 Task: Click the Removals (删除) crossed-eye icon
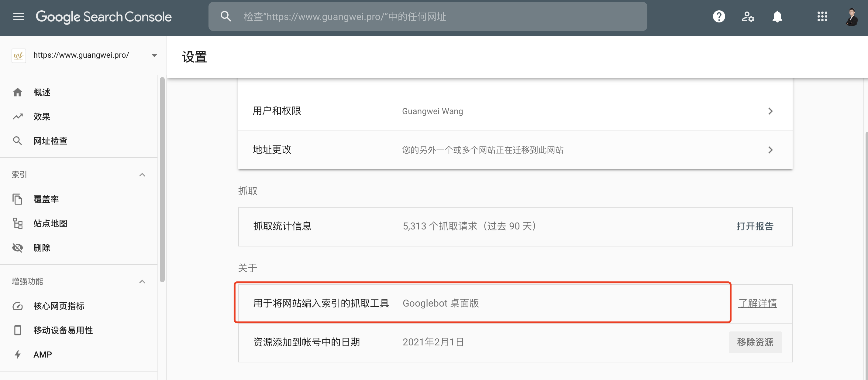(18, 248)
